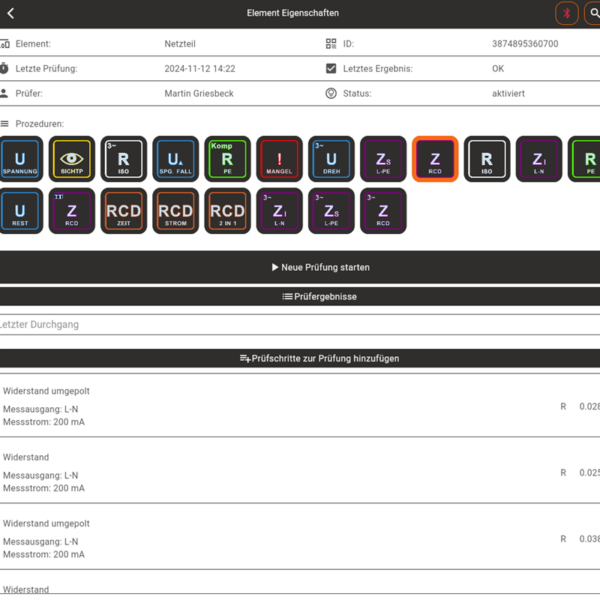Click the Prüfer person icon
The width and height of the screenshot is (600, 600).
pos(4,93)
